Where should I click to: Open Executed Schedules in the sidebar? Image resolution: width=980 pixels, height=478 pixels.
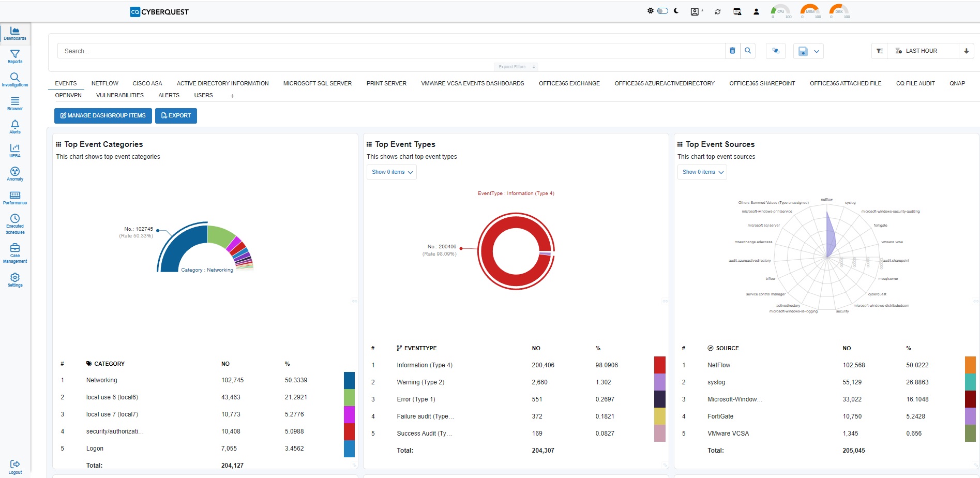coord(15,224)
